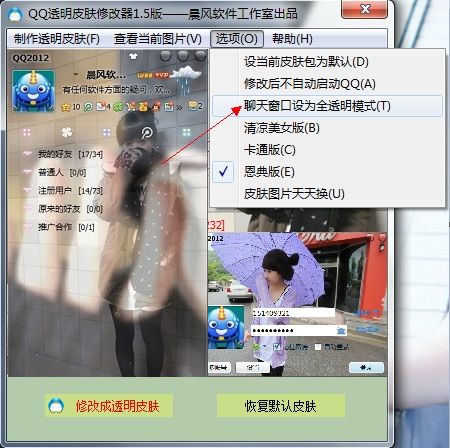450x448 pixels.
Task: Click the search magnifier icon in QQ preview
Action: click(147, 133)
